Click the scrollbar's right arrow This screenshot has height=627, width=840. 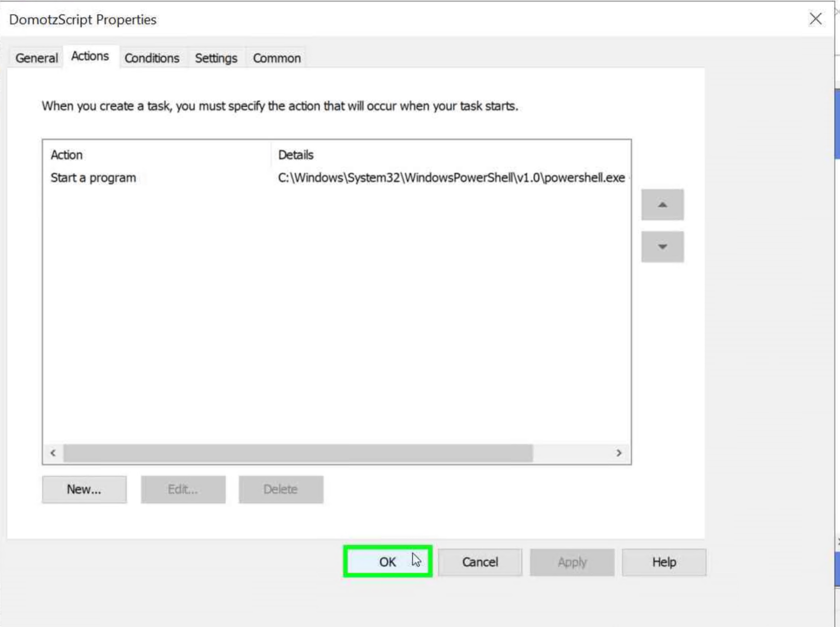(x=619, y=453)
